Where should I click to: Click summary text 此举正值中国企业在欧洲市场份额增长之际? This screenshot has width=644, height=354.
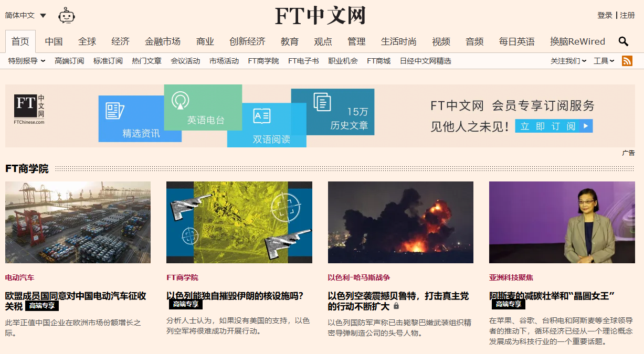click(x=73, y=327)
